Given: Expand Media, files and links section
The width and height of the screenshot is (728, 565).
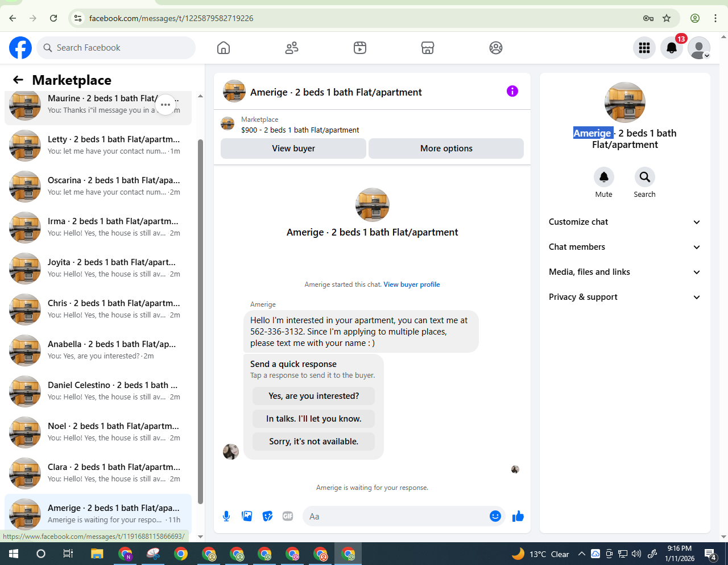Looking at the screenshot, I should pyautogui.click(x=625, y=272).
